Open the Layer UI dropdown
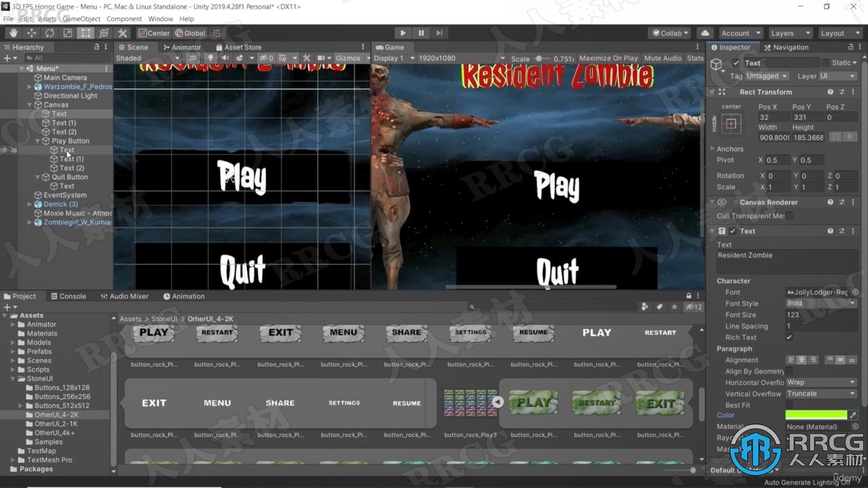The width and height of the screenshot is (868, 488). point(838,76)
